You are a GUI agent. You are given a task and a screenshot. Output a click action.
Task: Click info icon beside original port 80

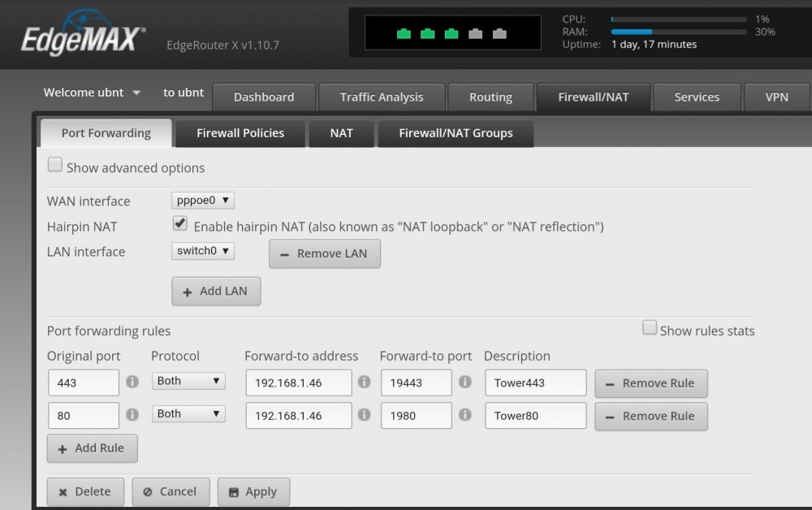tap(132, 415)
